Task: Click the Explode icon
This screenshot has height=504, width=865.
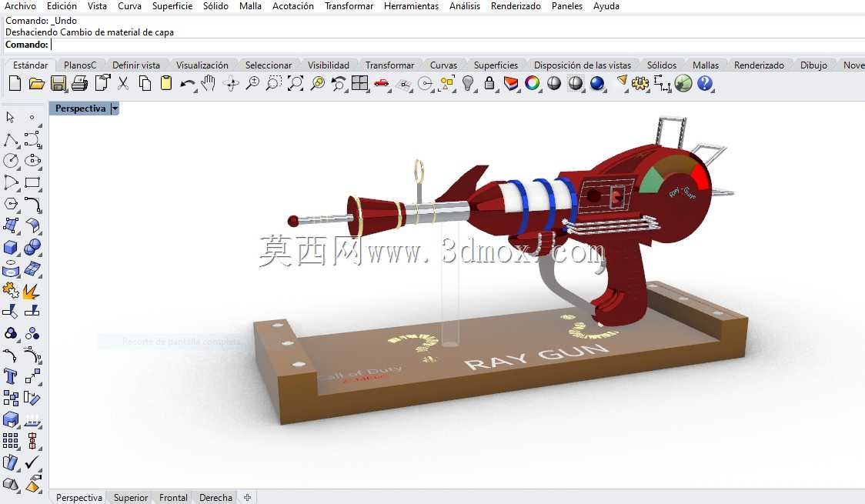Action: pos(32,290)
